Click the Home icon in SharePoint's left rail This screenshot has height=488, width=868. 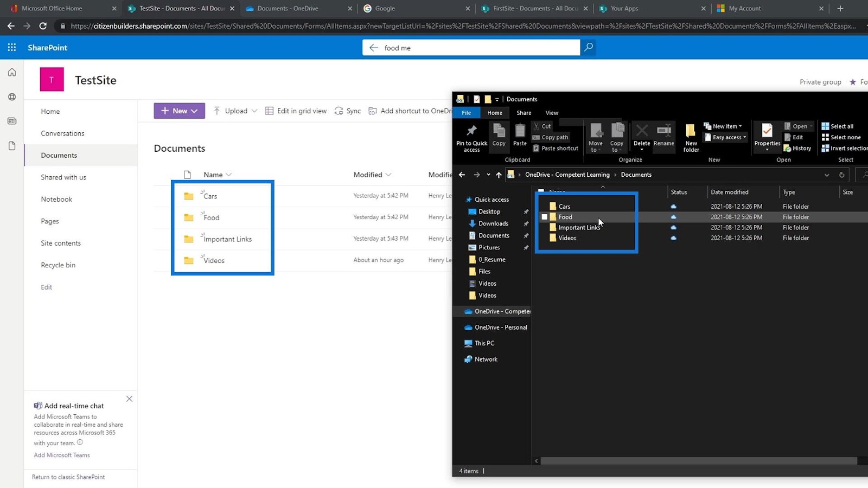(12, 73)
